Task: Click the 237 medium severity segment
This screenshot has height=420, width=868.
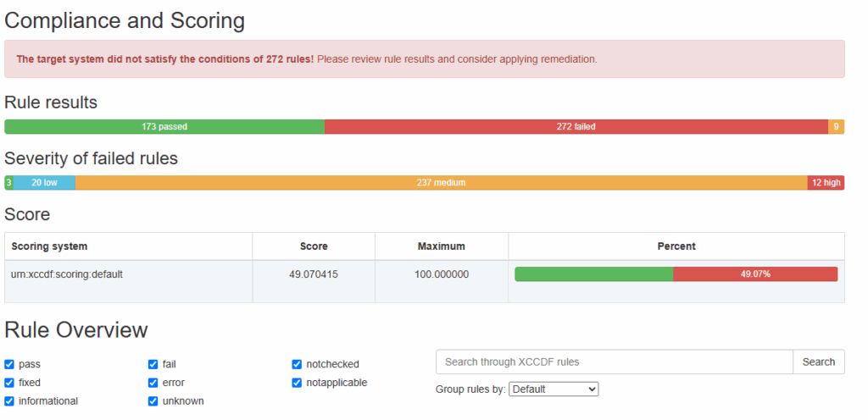Action: pyautogui.click(x=441, y=183)
